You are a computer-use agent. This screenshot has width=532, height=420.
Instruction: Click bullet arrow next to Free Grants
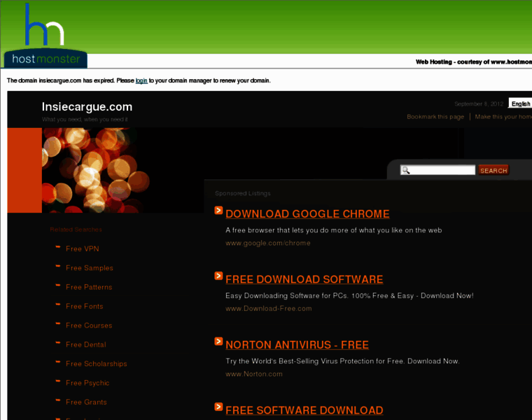point(58,400)
